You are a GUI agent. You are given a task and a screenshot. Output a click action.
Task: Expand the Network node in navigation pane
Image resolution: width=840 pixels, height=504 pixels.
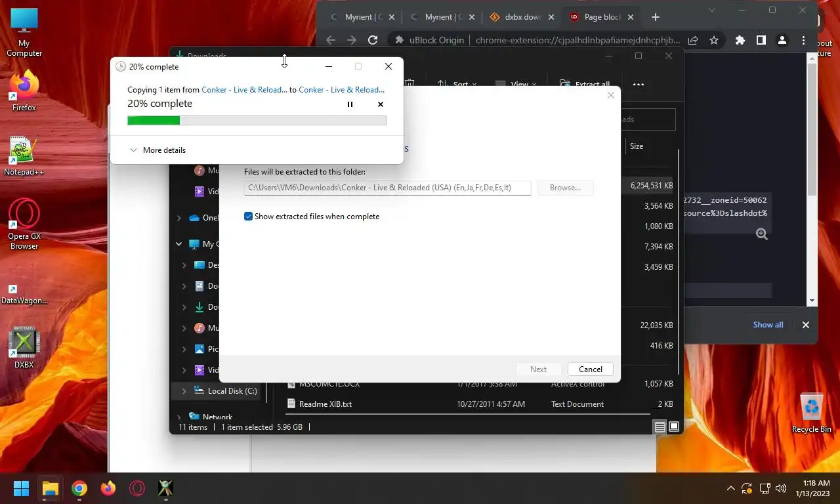coord(179,417)
